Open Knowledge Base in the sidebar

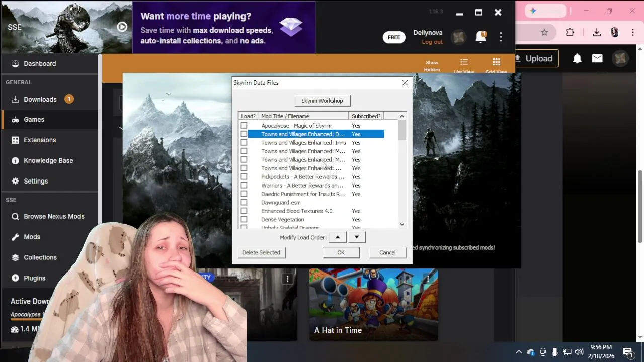click(x=49, y=160)
